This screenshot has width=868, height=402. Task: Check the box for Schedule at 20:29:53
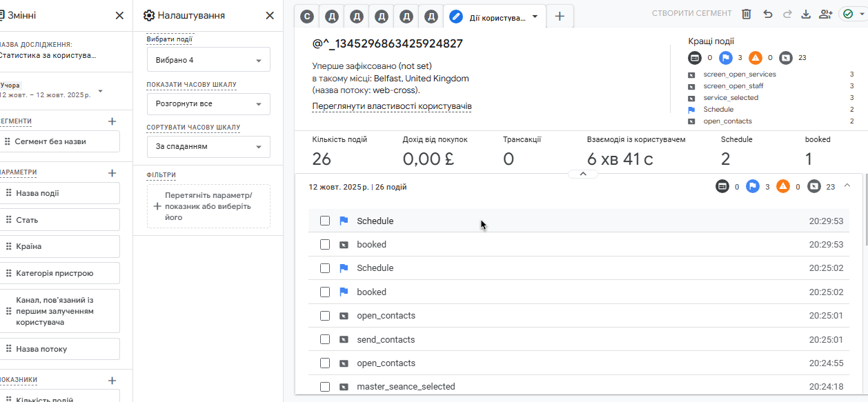(x=325, y=221)
